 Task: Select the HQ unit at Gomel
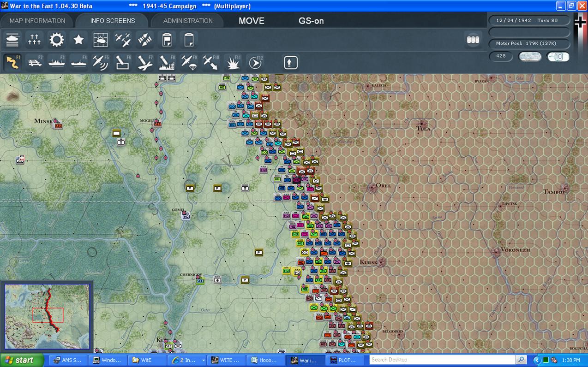(x=186, y=216)
